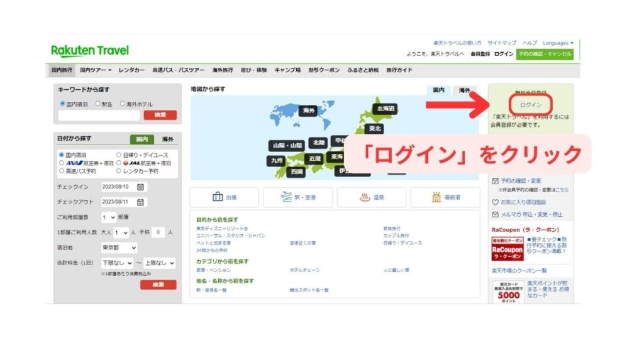The width and height of the screenshot is (644, 338).
Task: Open the check-in calendar icon
Action: pyautogui.click(x=140, y=187)
